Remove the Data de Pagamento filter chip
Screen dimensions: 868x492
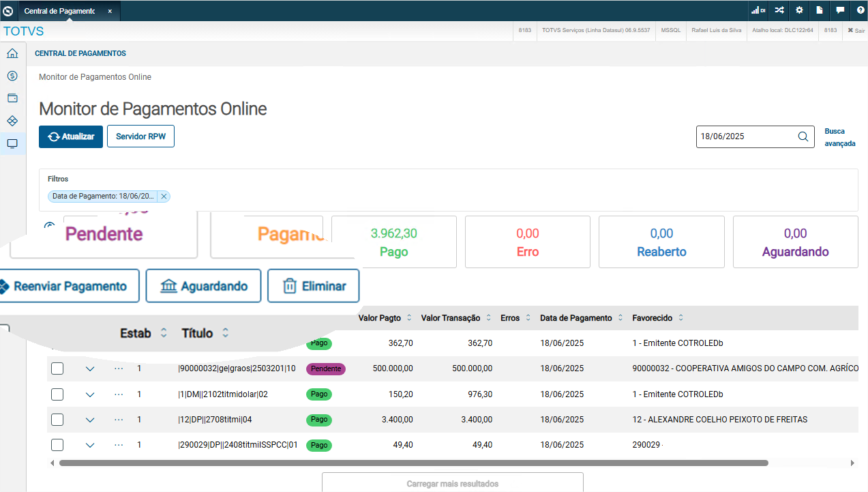(164, 196)
